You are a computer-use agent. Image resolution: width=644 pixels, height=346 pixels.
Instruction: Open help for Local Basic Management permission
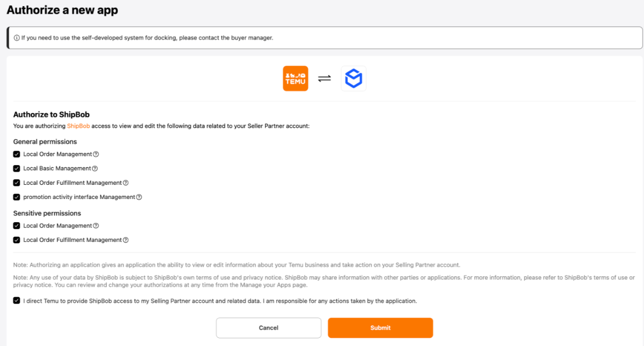pos(94,168)
